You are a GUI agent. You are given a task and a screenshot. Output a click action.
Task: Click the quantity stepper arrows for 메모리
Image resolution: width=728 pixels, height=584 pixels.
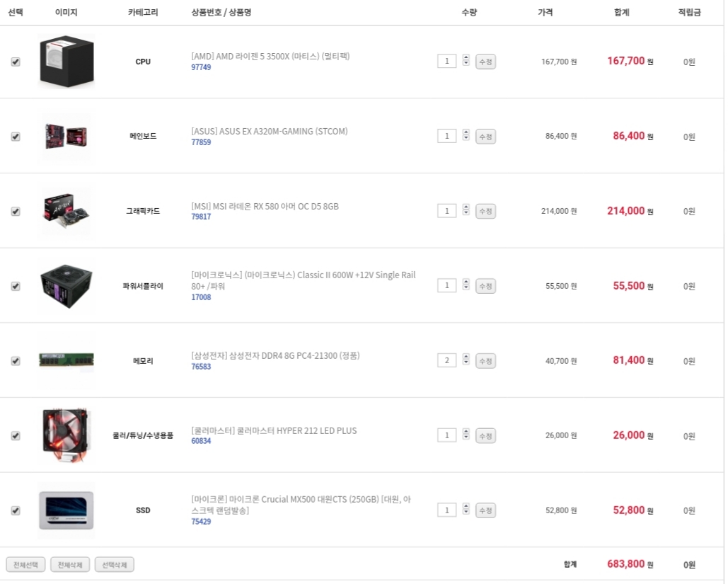466,360
